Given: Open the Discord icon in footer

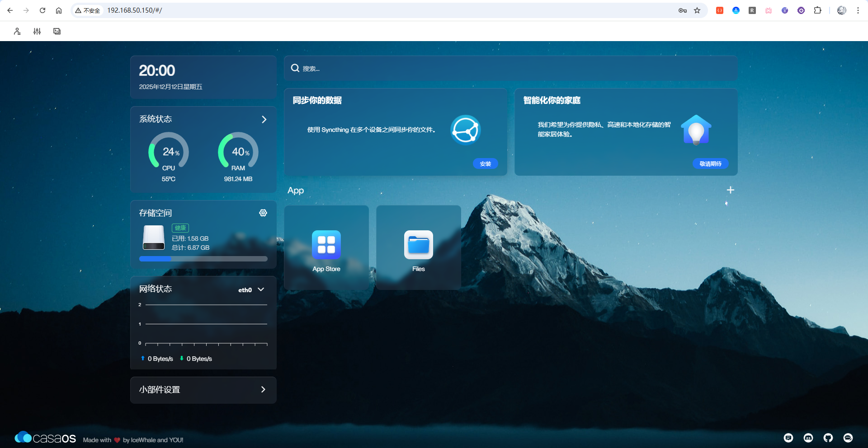Looking at the screenshot, I should tap(808, 438).
